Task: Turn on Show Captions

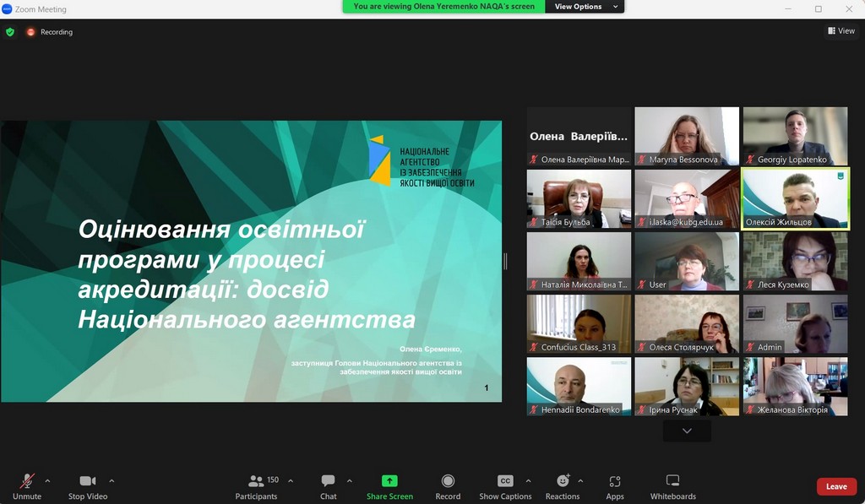Action: [505, 485]
